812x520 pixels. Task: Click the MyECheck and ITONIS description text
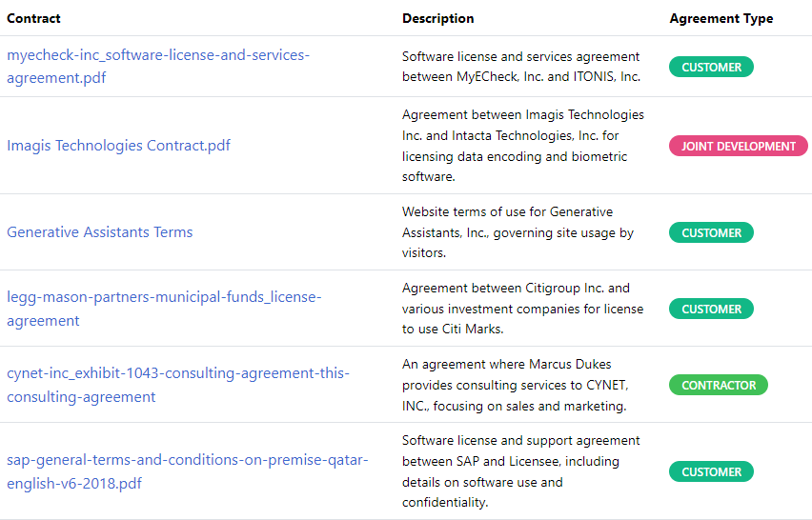(x=521, y=67)
